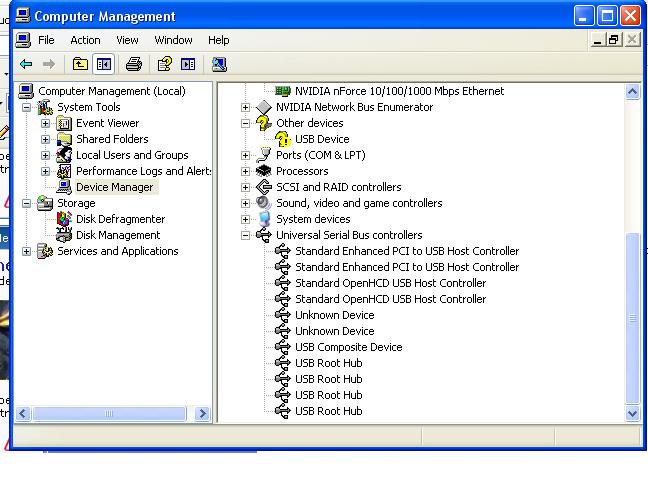This screenshot has height=482, width=648.
Task: Expand NVIDIA Network Bus Enumerator
Action: (x=245, y=107)
